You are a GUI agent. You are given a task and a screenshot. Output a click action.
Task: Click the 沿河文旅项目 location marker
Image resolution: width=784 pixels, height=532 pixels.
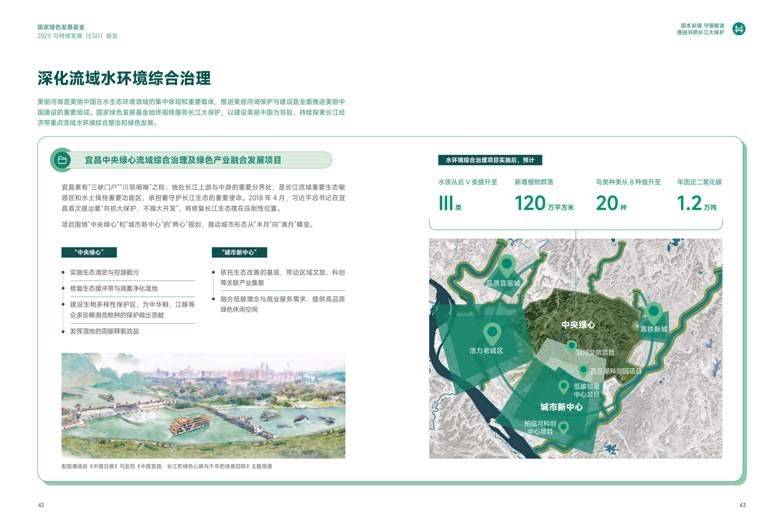click(571, 347)
